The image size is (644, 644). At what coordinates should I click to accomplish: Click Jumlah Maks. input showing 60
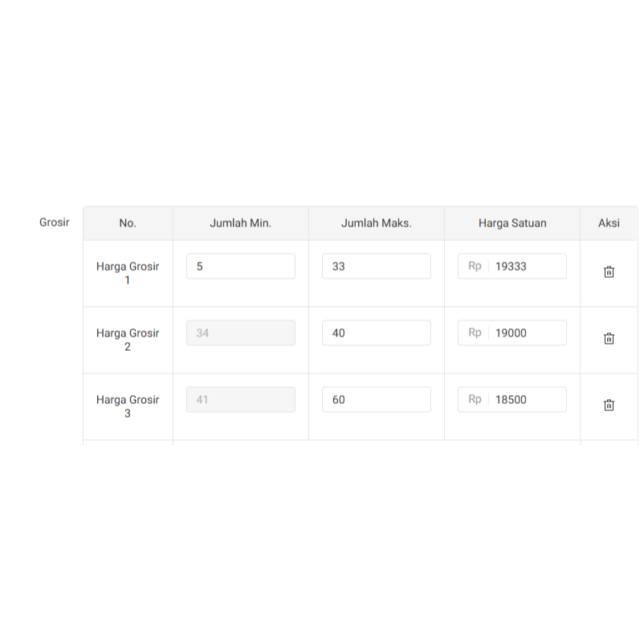(376, 400)
